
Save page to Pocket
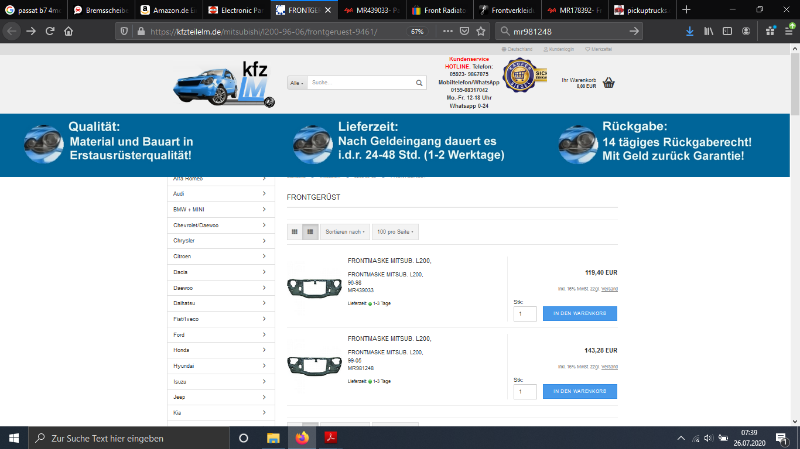click(x=464, y=32)
